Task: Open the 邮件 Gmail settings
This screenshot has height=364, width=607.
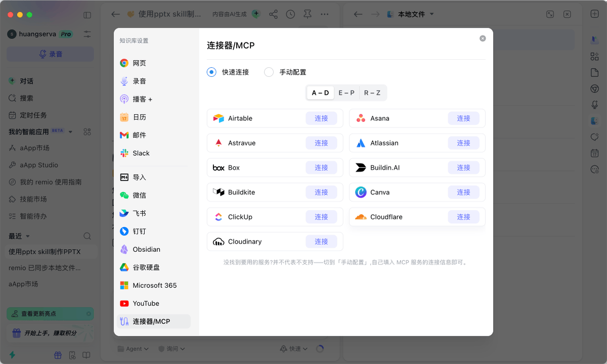Action: pyautogui.click(x=154, y=135)
